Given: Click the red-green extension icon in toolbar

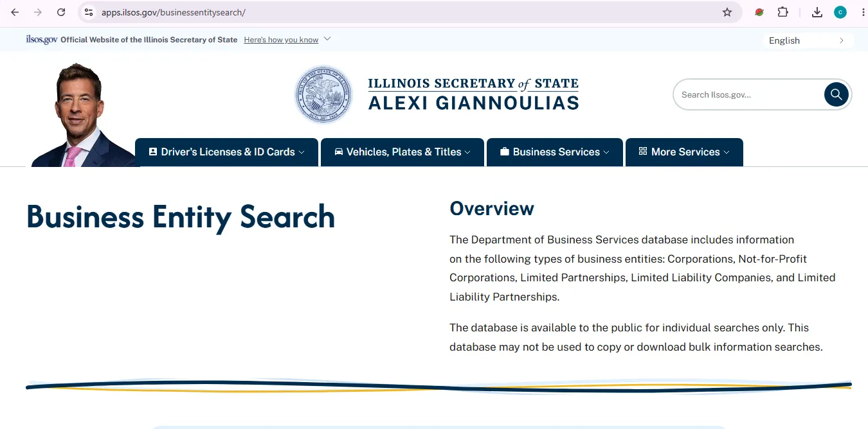Looking at the screenshot, I should coord(759,12).
